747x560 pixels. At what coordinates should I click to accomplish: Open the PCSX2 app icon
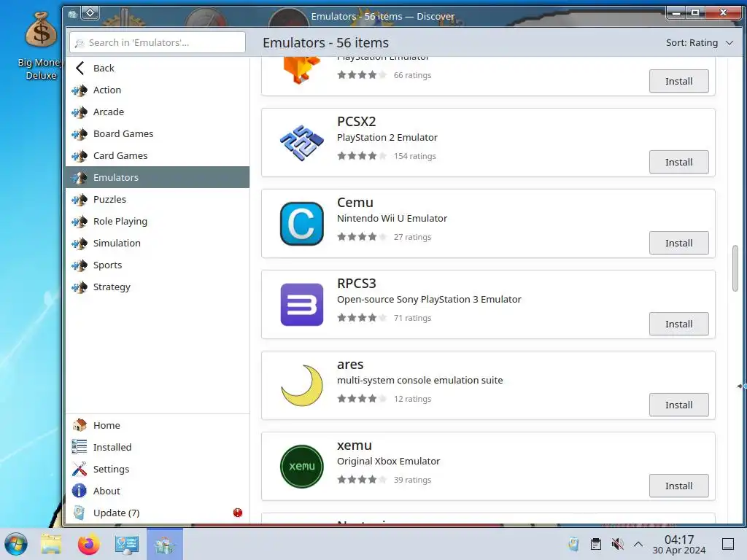(x=301, y=143)
